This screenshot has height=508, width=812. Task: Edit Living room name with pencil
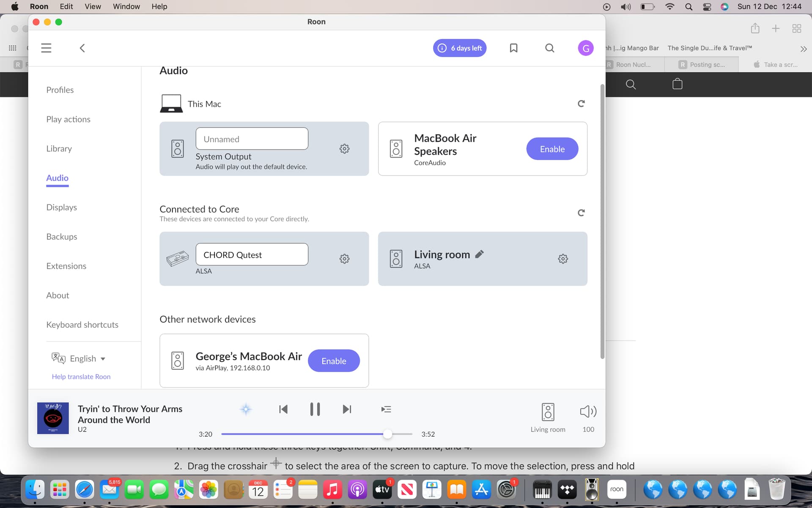pos(479,254)
